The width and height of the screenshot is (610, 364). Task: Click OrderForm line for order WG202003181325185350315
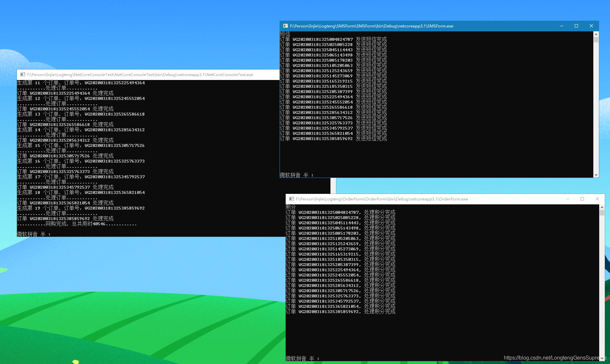(x=341, y=260)
